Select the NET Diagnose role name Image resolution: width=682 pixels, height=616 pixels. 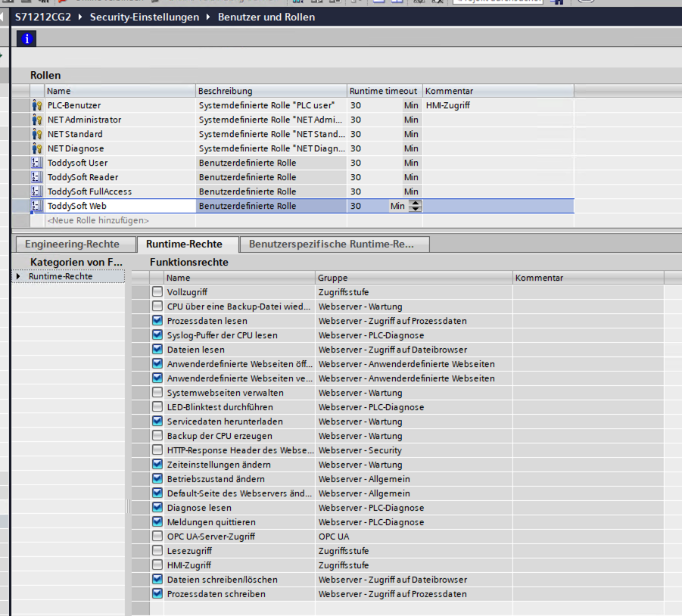[76, 148]
